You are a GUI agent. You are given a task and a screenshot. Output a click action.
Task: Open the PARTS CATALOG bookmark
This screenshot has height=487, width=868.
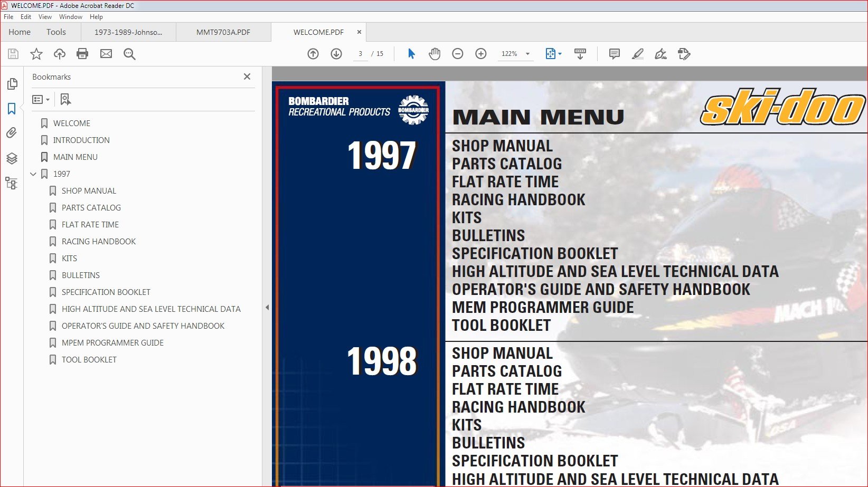[91, 208]
